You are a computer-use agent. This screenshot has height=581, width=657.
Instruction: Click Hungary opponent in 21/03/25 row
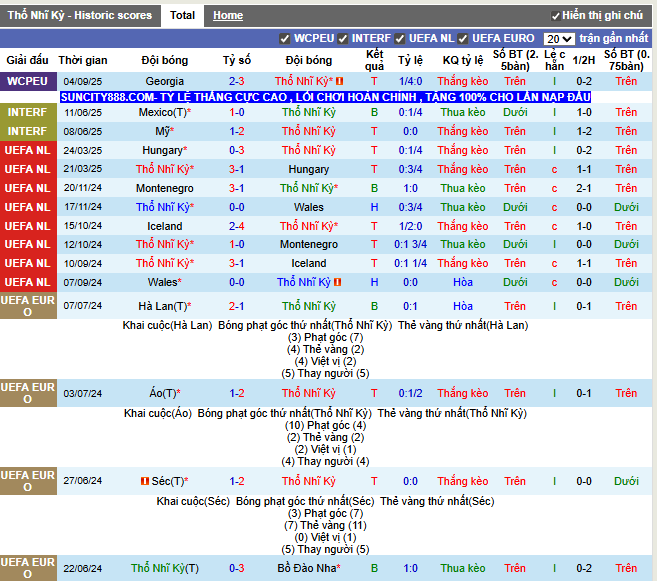[x=309, y=169]
